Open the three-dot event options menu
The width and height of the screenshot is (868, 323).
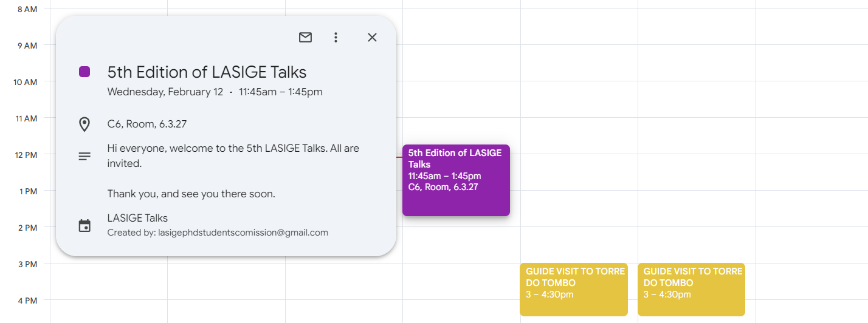[x=336, y=38]
